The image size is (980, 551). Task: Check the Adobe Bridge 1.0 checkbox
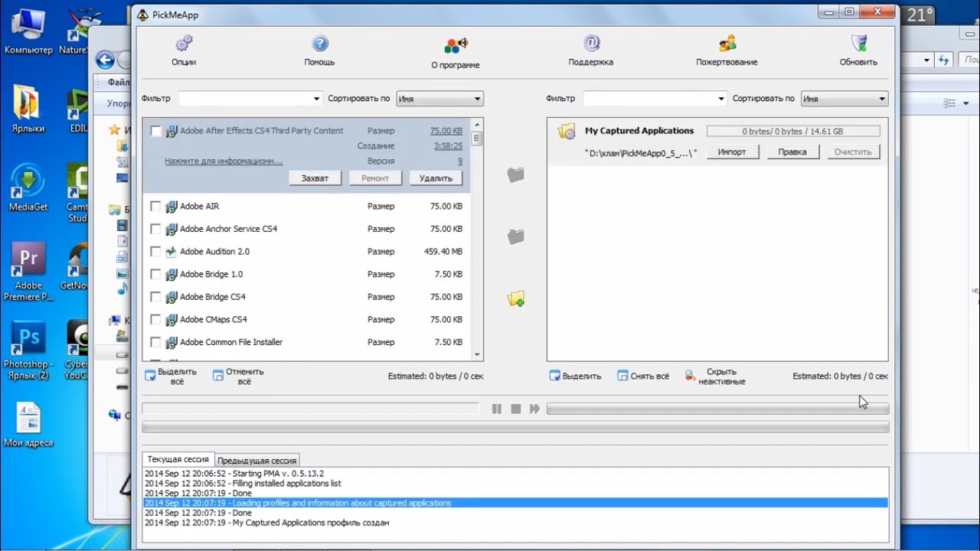(x=156, y=274)
